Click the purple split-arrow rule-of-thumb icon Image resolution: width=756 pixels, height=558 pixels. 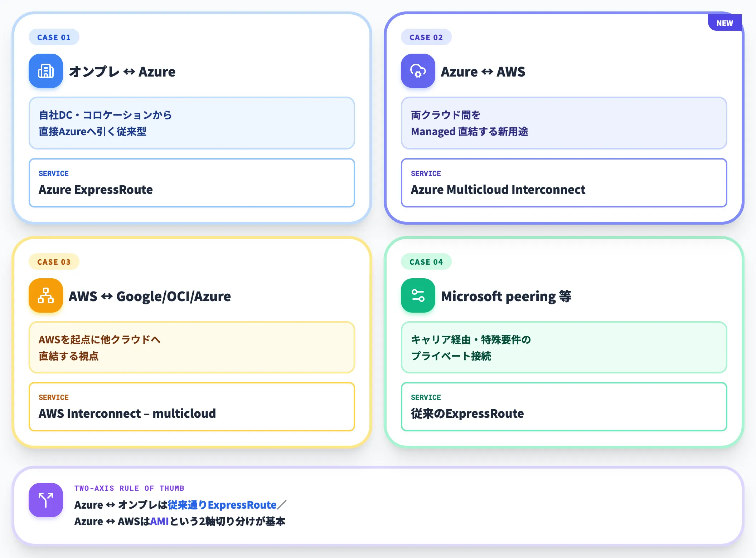pyautogui.click(x=46, y=500)
